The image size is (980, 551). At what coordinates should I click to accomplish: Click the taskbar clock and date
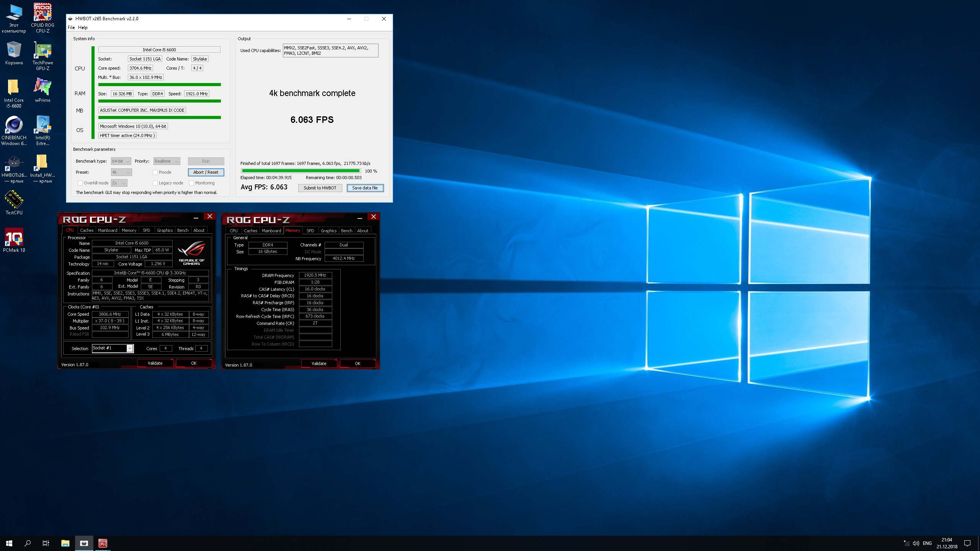point(947,543)
